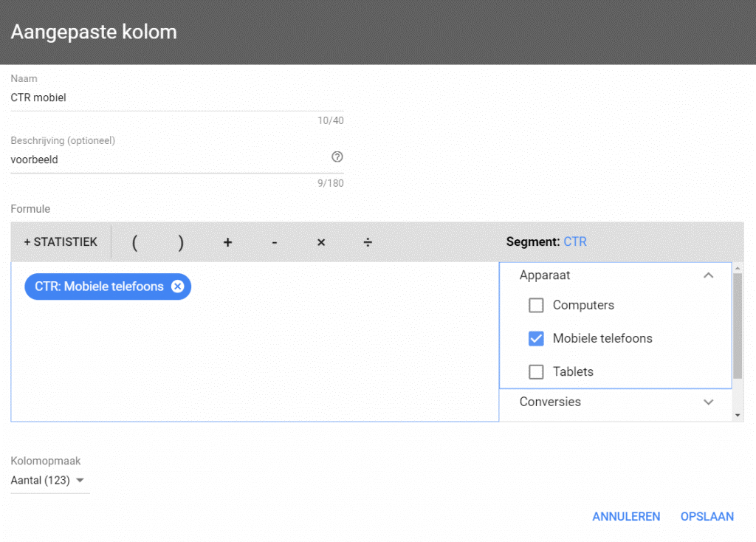Viewport: 756px width, 542px height.
Task: Open the Kolomopmaak Aantal (123) dropdown
Action: point(49,481)
